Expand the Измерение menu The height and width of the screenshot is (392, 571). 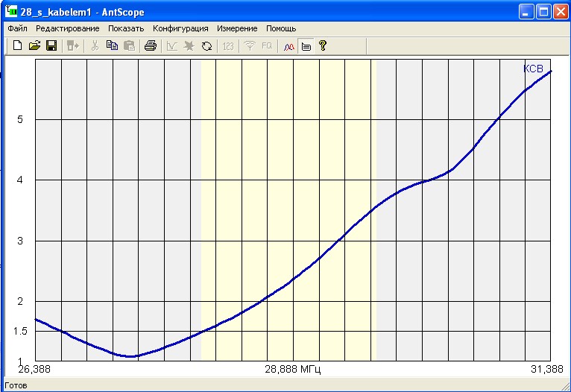click(237, 28)
